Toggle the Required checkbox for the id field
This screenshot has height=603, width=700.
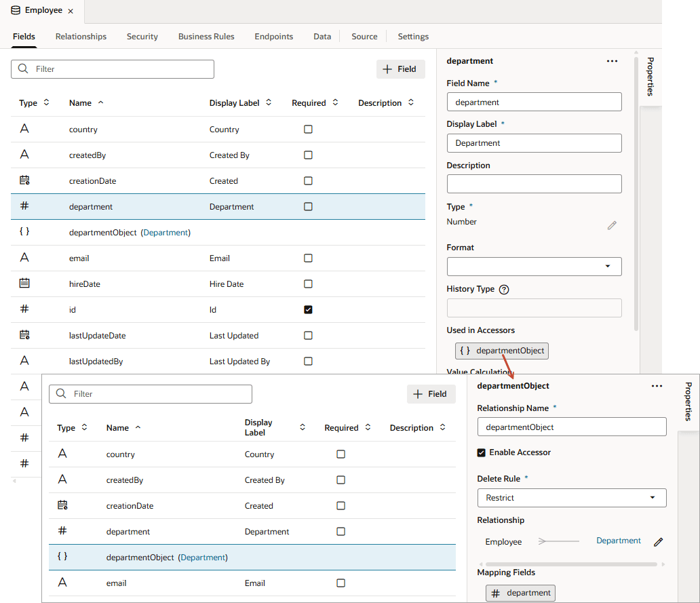pyautogui.click(x=308, y=310)
